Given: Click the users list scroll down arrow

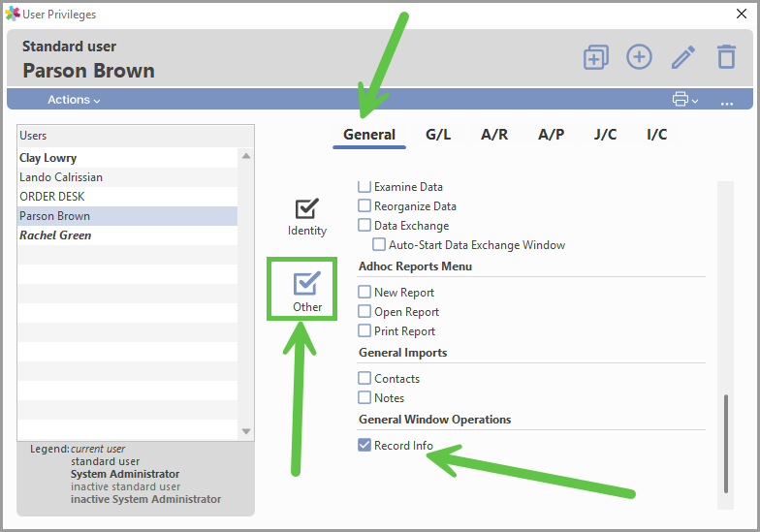Looking at the screenshot, I should 246,431.
